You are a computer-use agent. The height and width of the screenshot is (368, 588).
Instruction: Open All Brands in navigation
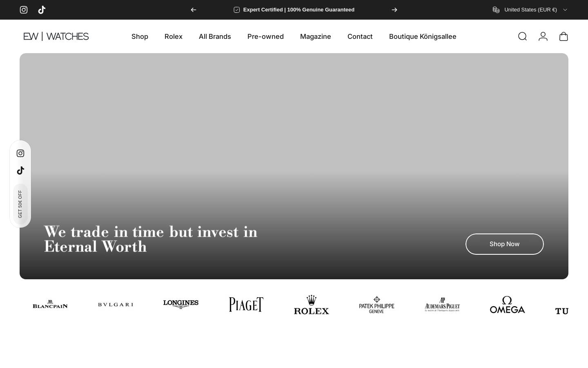pyautogui.click(x=215, y=36)
